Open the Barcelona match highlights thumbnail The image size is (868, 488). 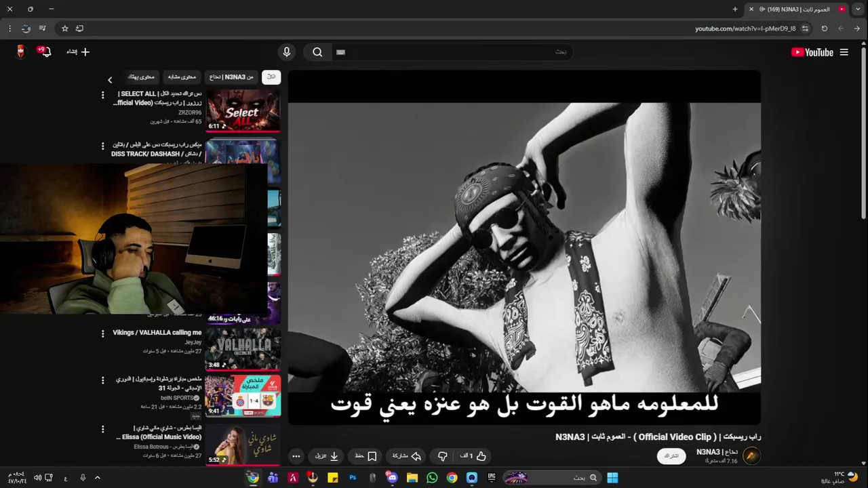[x=243, y=396]
